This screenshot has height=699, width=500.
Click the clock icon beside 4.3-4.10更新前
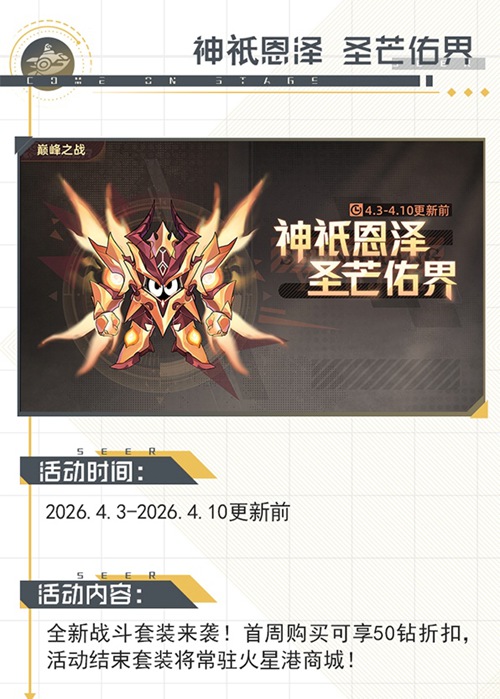(356, 209)
